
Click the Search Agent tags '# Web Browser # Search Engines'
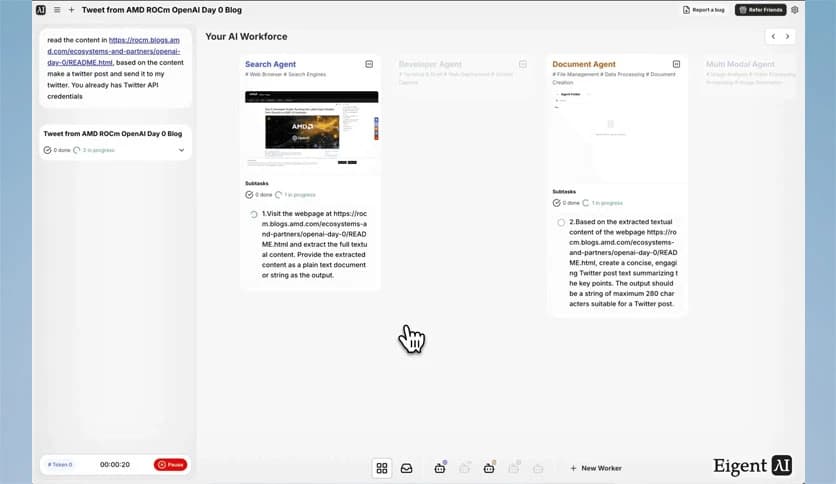coord(285,75)
